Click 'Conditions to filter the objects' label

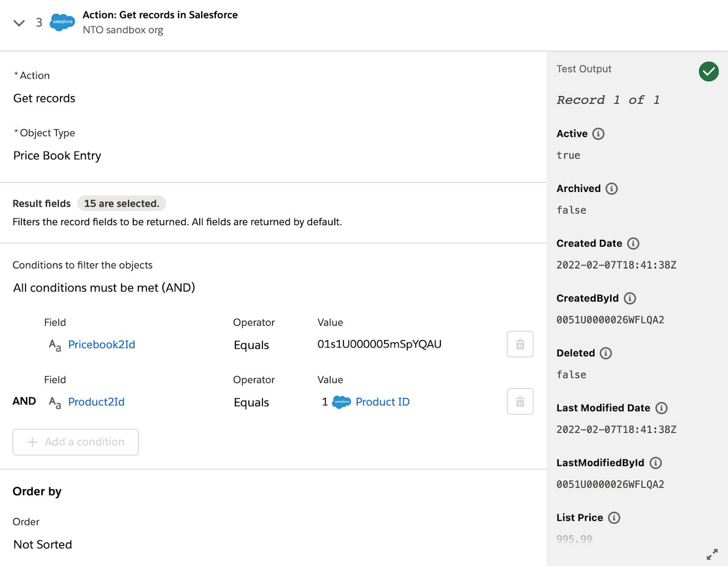82,265
